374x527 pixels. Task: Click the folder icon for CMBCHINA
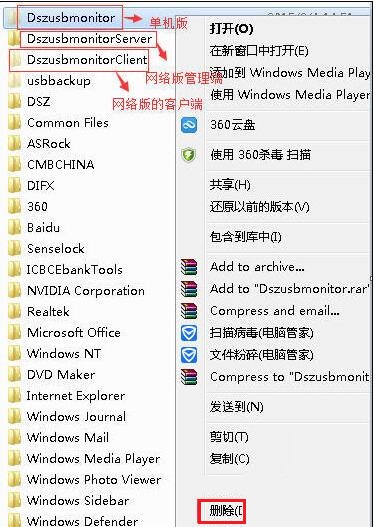pos(14,165)
